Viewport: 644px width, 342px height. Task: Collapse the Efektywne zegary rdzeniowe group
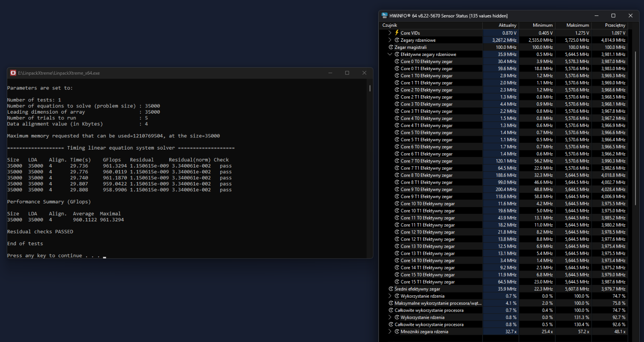390,54
